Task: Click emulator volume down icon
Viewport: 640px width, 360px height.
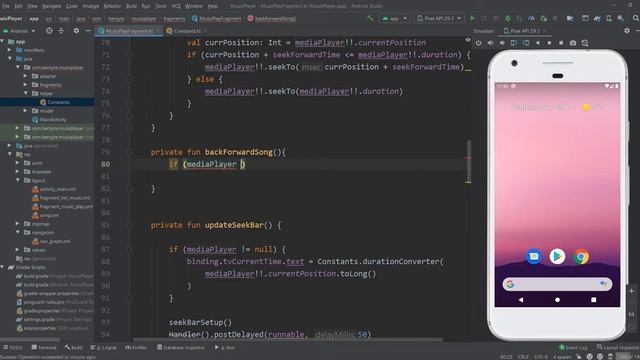Action: [x=502, y=43]
